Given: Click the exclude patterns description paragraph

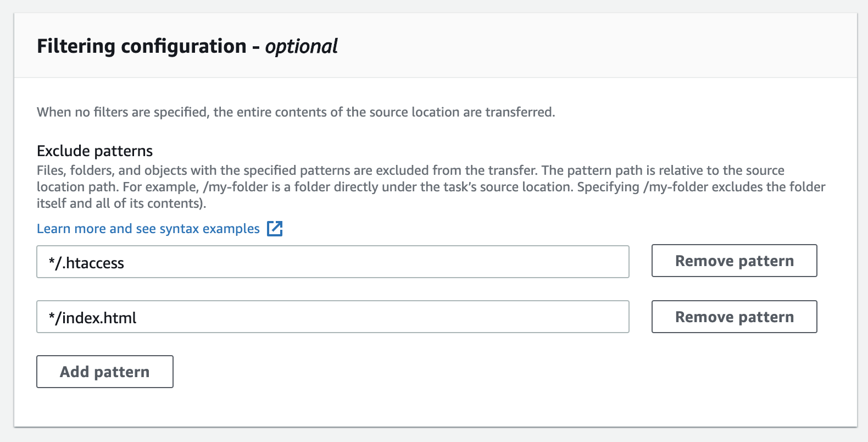Looking at the screenshot, I should [431, 187].
